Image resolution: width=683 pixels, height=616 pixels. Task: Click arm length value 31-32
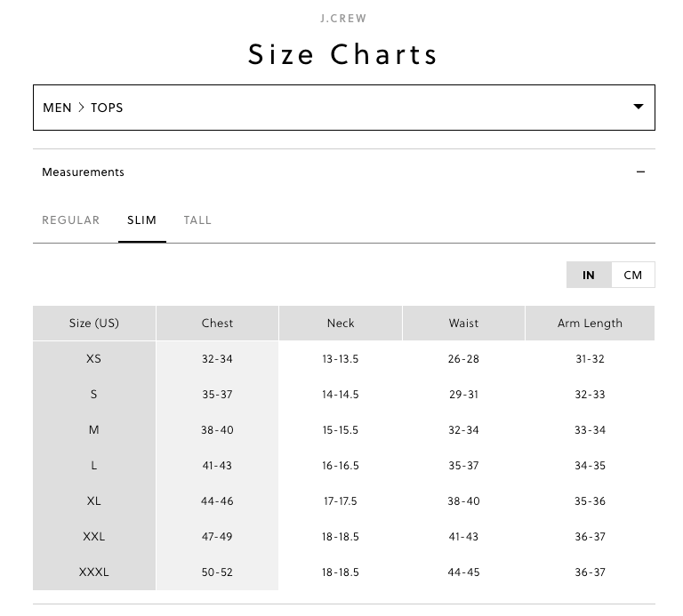[x=590, y=359]
